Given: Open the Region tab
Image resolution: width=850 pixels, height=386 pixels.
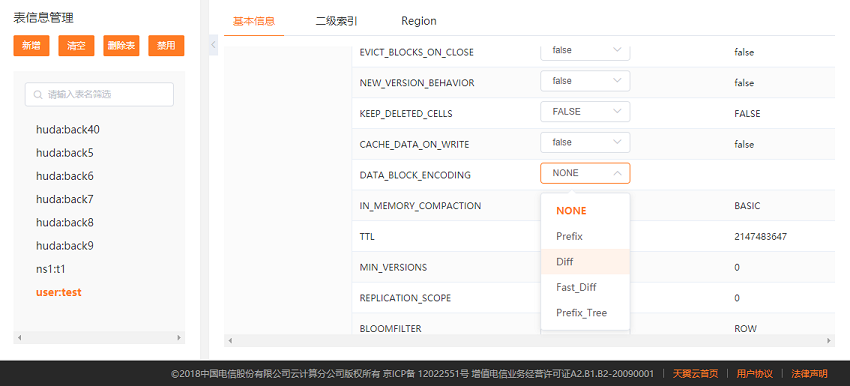Looking at the screenshot, I should [x=418, y=21].
